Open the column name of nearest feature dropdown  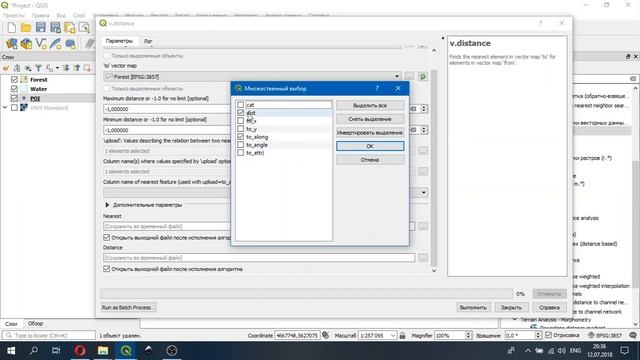pos(423,192)
